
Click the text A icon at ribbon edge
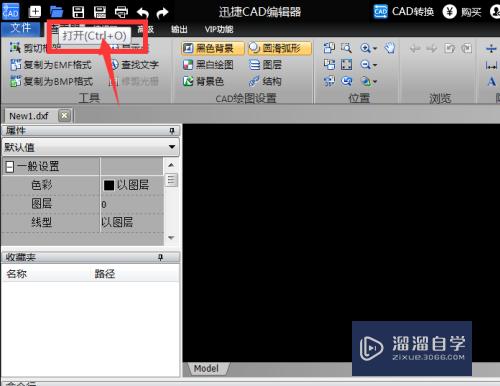(491, 81)
